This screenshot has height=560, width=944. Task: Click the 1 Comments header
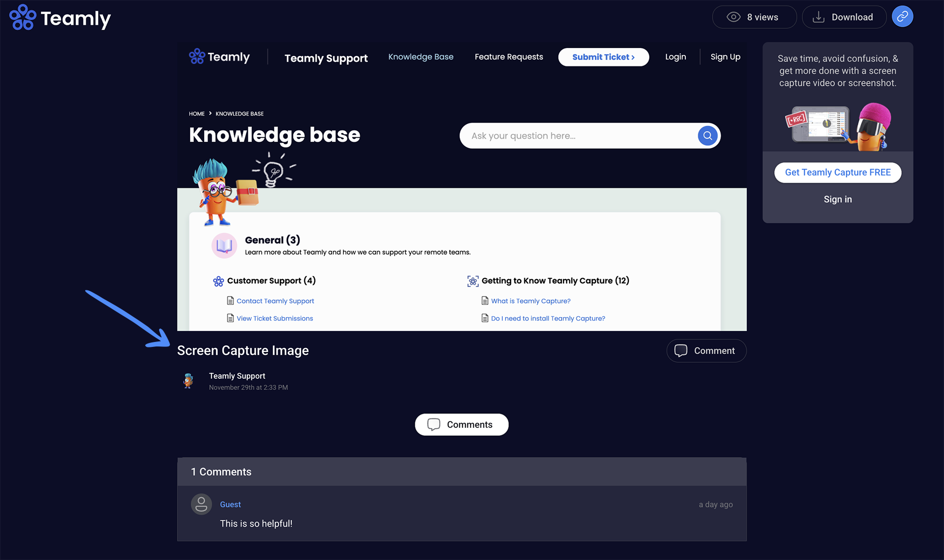coord(221,472)
